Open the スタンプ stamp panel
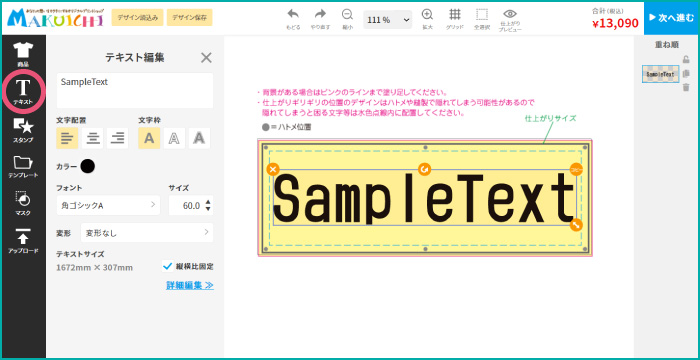This screenshot has height=360, width=700. [x=23, y=130]
